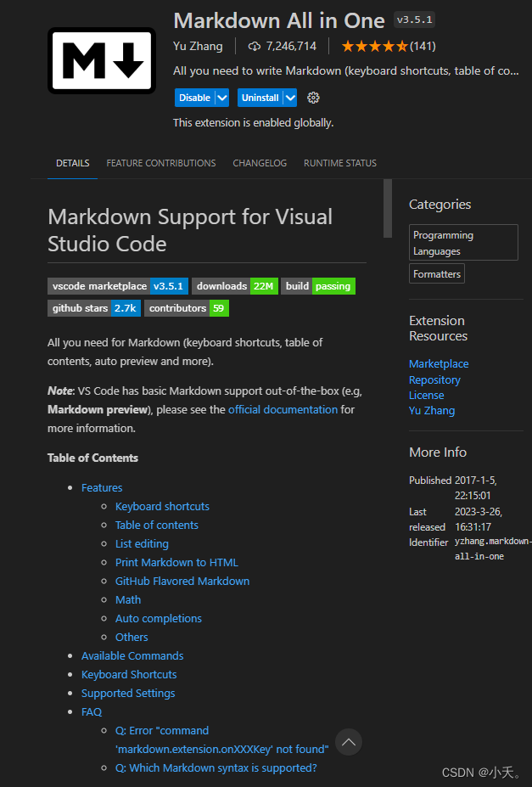532x787 pixels.
Task: Jump to Table of contents section link
Action: [157, 525]
